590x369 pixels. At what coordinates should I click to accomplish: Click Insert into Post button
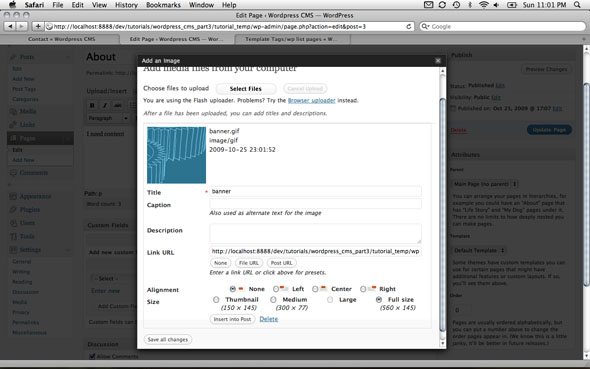pos(232,319)
